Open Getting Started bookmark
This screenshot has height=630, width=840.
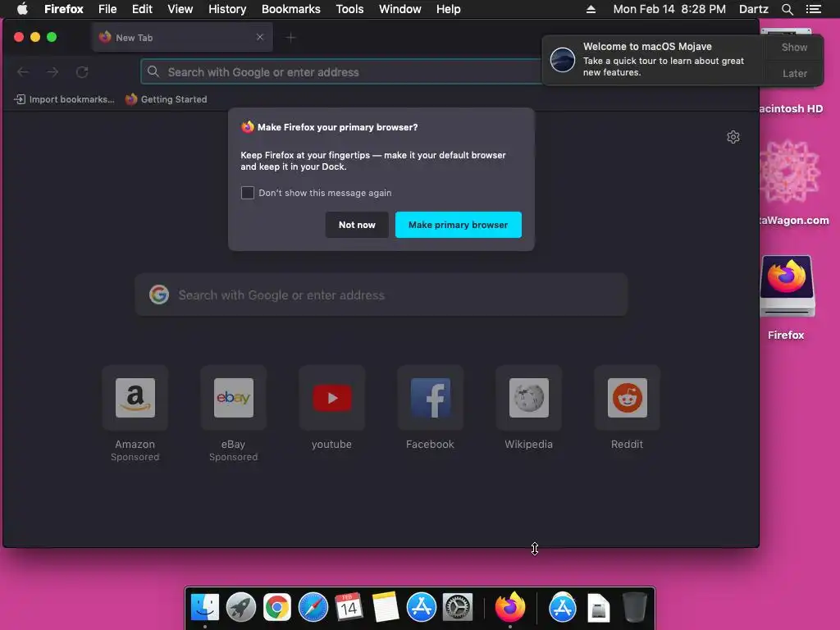point(166,99)
